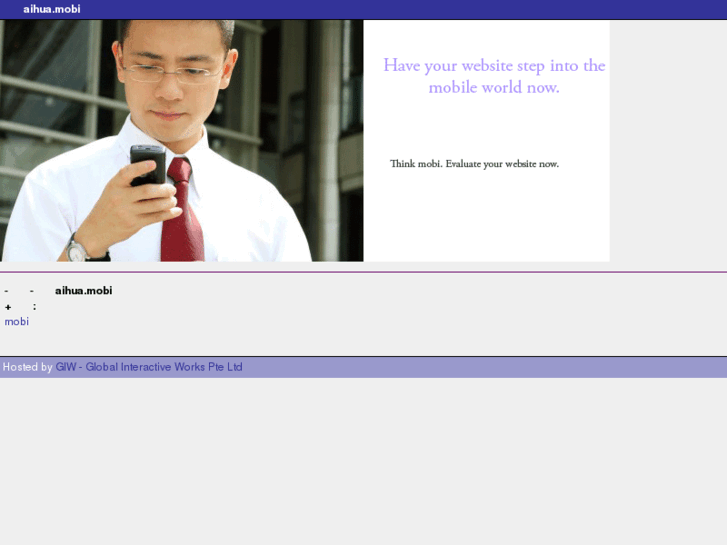Open the mobi link
The width and height of the screenshot is (727, 545).
pyautogui.click(x=17, y=321)
